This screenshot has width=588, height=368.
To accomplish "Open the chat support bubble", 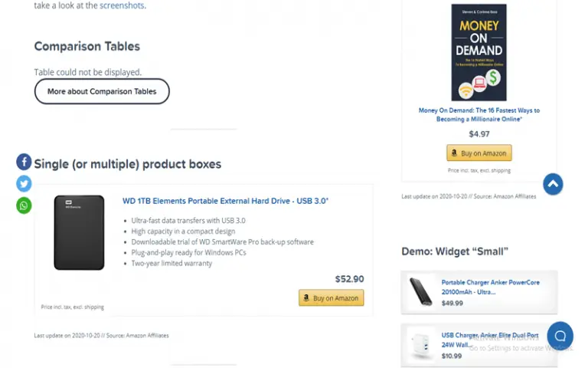I will [x=560, y=336].
